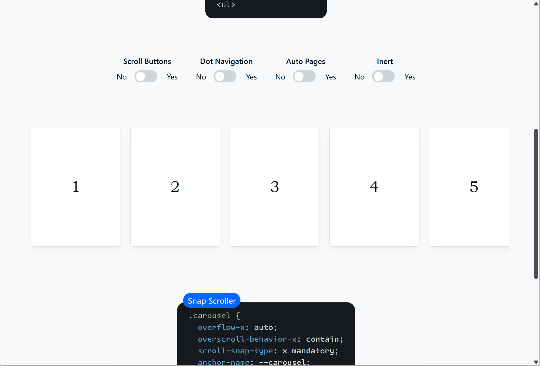This screenshot has width=540, height=366.
Task: Click 'No' beside the Dot Navigation switch
Action: pyautogui.click(x=201, y=77)
